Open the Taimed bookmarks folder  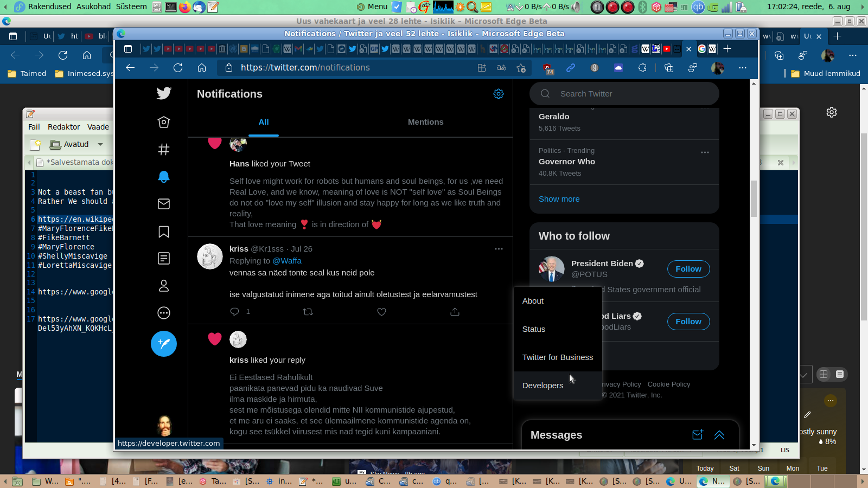pos(27,74)
